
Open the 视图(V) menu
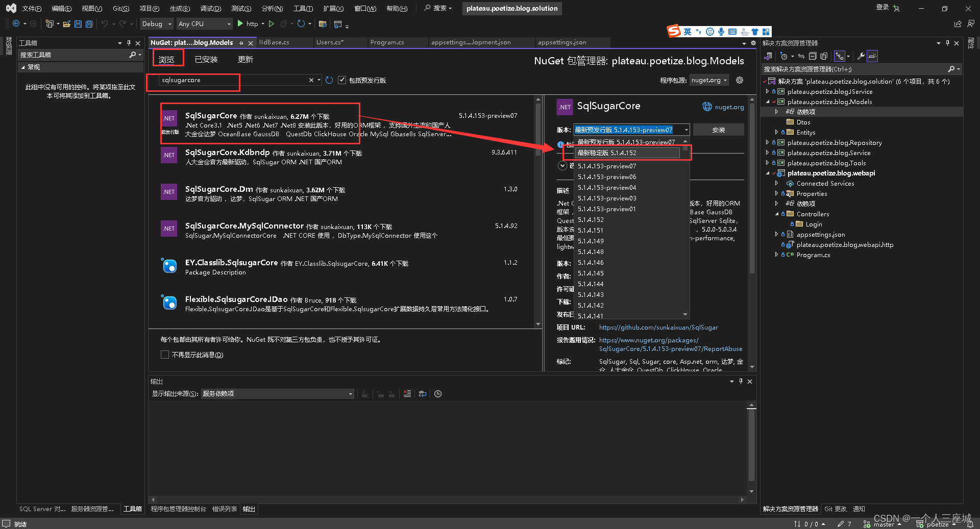click(x=91, y=8)
